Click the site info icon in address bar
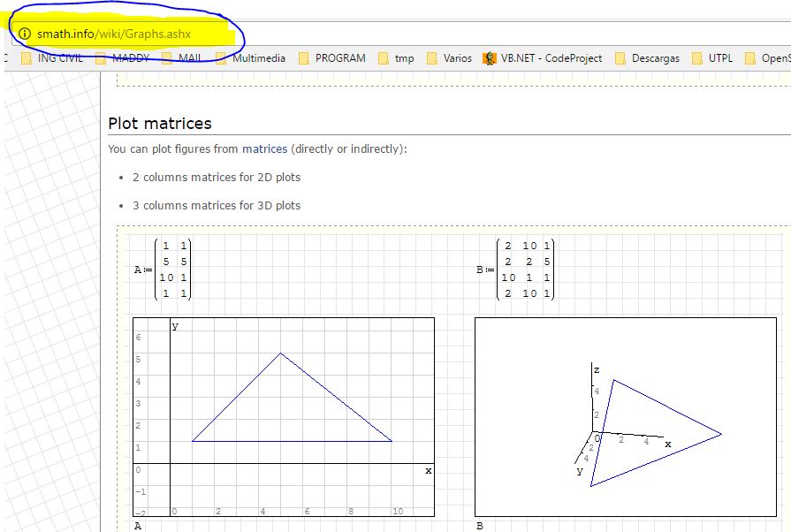 pos(25,34)
